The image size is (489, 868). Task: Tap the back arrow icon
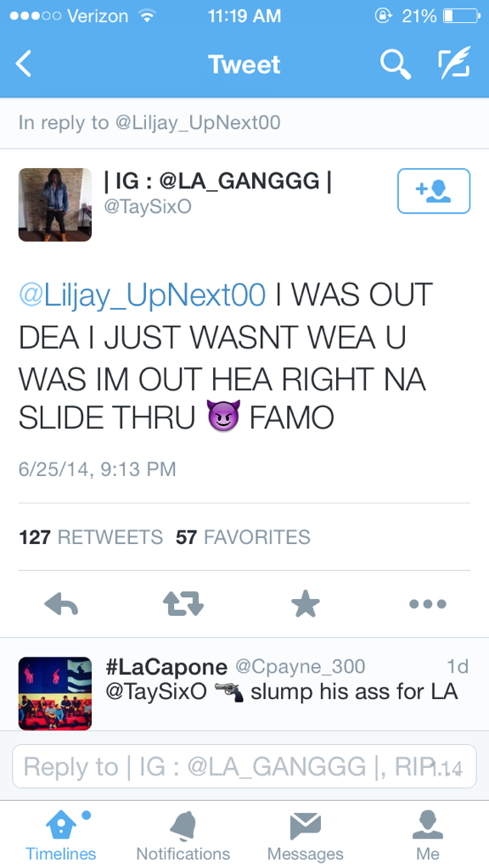point(24,64)
